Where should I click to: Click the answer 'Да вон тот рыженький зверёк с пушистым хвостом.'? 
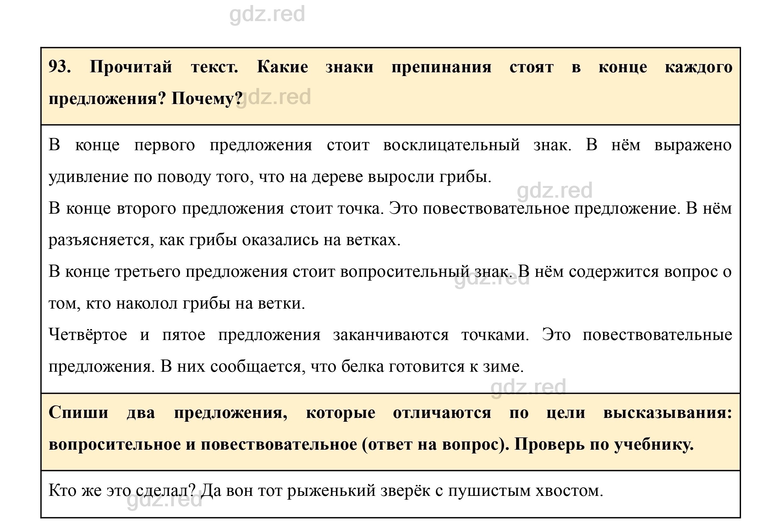pyautogui.click(x=402, y=491)
